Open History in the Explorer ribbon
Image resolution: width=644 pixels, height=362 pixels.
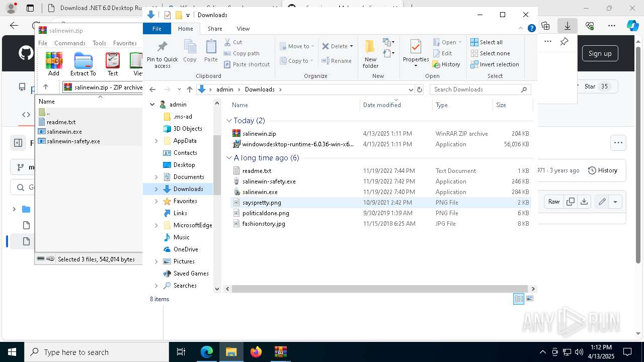click(x=447, y=64)
